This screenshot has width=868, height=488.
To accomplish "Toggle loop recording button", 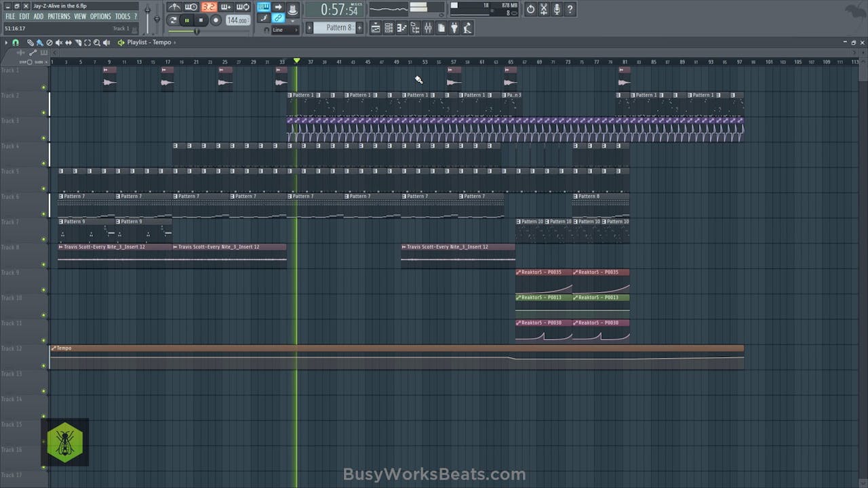I will click(242, 7).
